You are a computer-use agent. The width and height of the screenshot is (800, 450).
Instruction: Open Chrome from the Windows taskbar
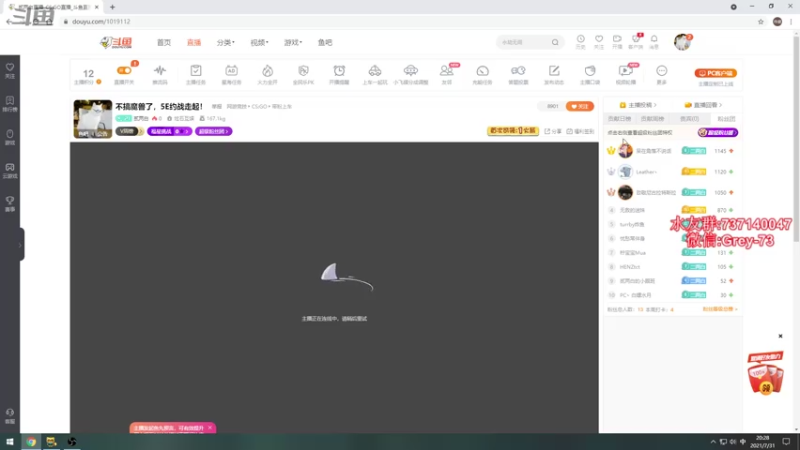click(x=31, y=442)
